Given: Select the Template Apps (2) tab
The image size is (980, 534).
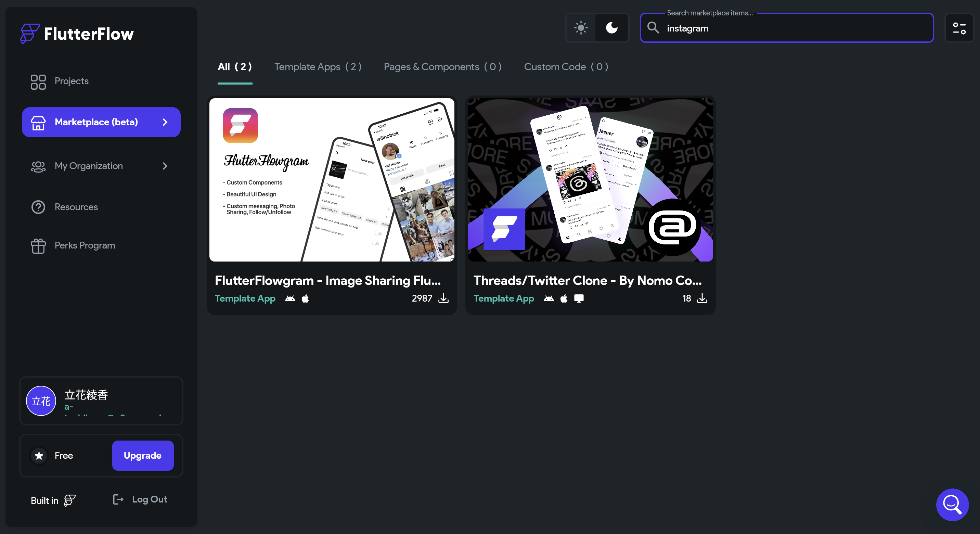Looking at the screenshot, I should coord(318,67).
